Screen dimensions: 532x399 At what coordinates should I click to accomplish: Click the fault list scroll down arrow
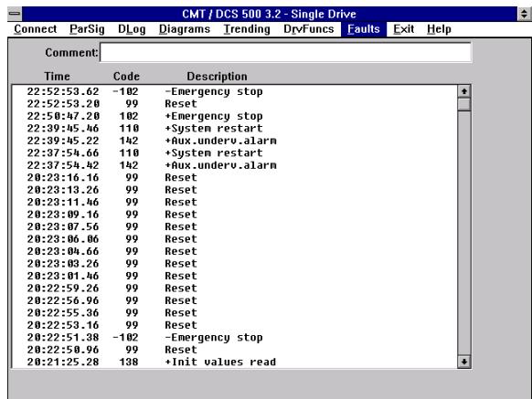tap(463, 362)
